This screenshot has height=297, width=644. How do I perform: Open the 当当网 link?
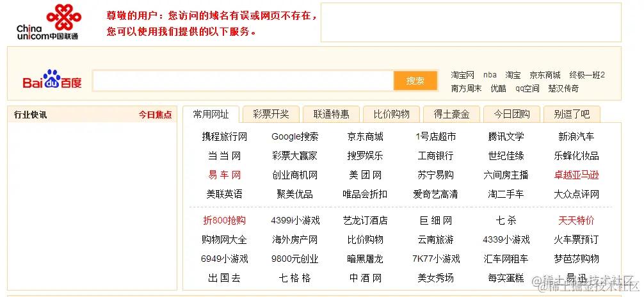coord(224,156)
